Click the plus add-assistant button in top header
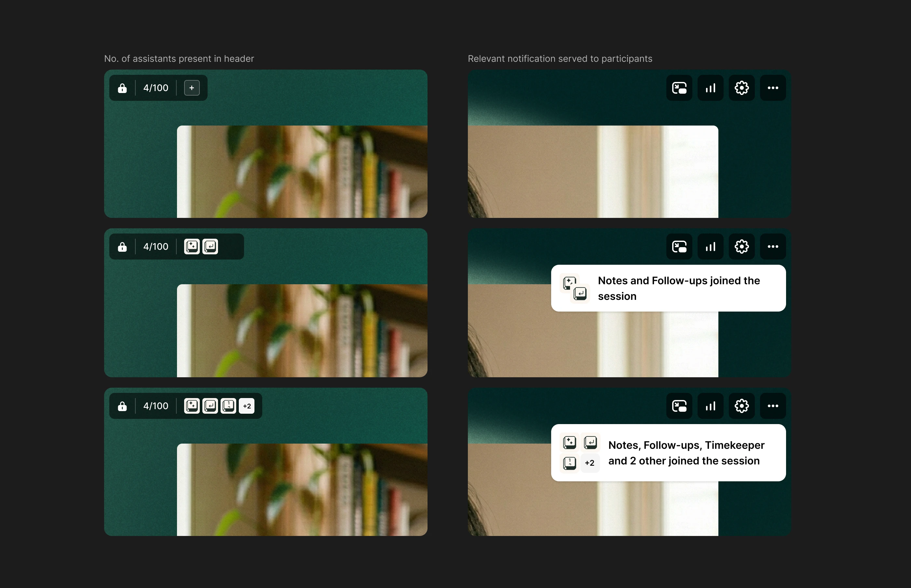The image size is (911, 588). (192, 88)
